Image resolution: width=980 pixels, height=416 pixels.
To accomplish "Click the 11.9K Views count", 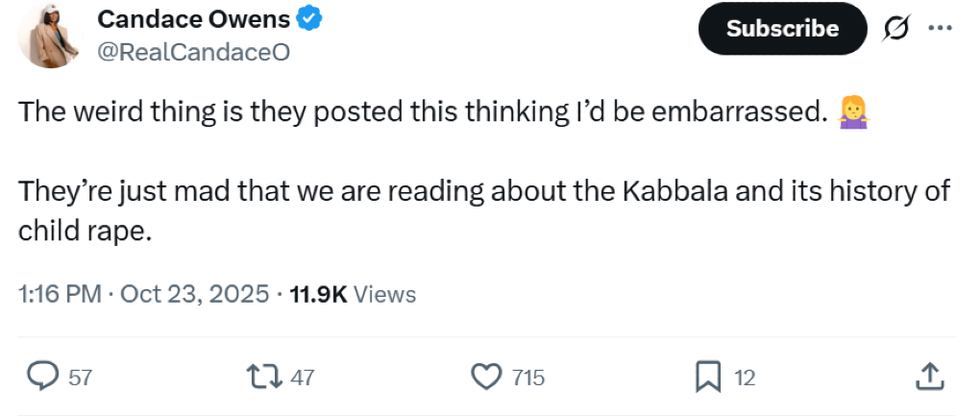I will click(353, 294).
